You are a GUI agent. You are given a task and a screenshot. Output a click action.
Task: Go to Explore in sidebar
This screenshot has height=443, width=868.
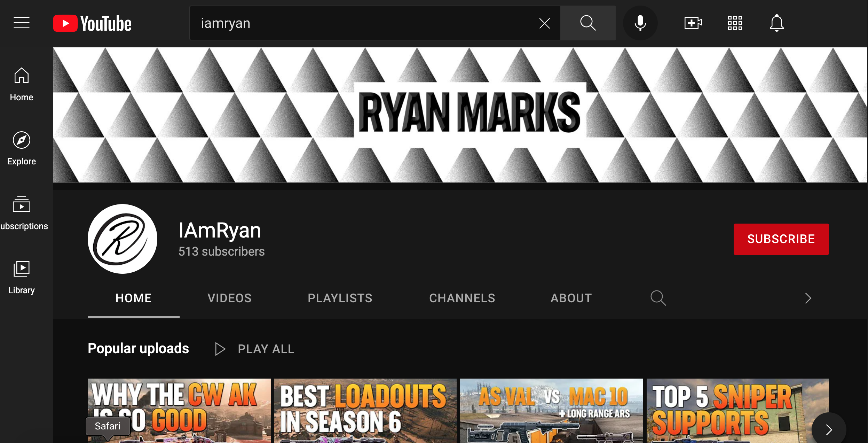pos(22,148)
